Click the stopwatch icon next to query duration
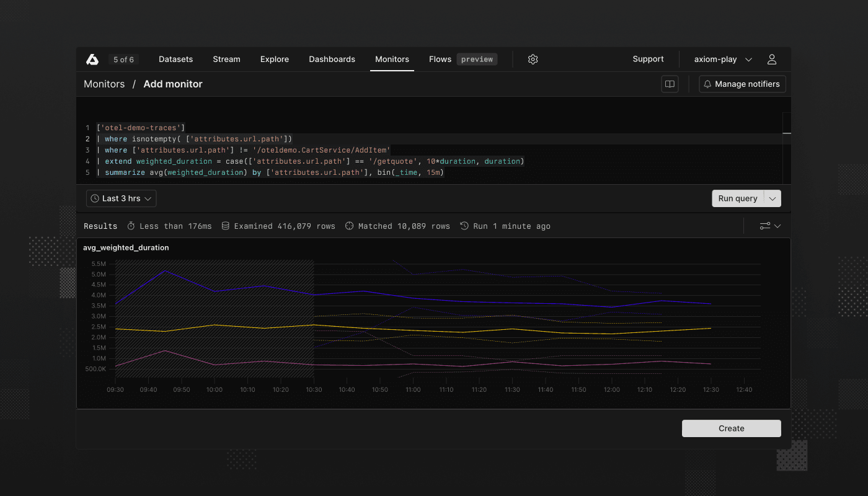This screenshot has height=496, width=868. click(131, 226)
